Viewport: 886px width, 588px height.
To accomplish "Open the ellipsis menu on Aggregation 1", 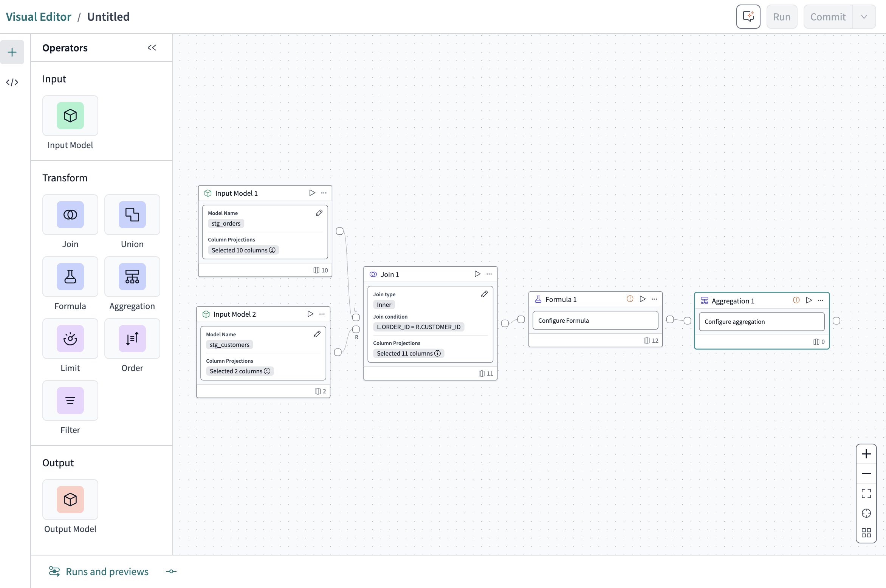I will click(x=820, y=300).
